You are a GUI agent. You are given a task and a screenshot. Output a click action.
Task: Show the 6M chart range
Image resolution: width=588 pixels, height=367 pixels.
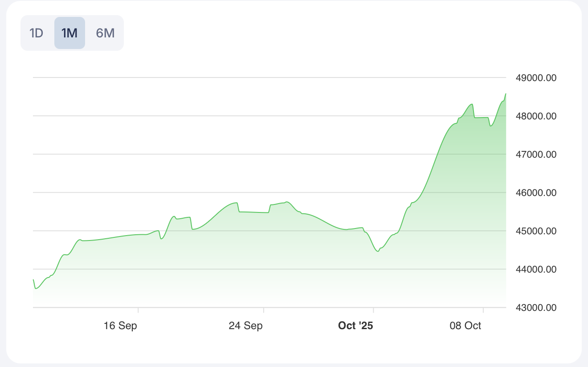coord(105,33)
